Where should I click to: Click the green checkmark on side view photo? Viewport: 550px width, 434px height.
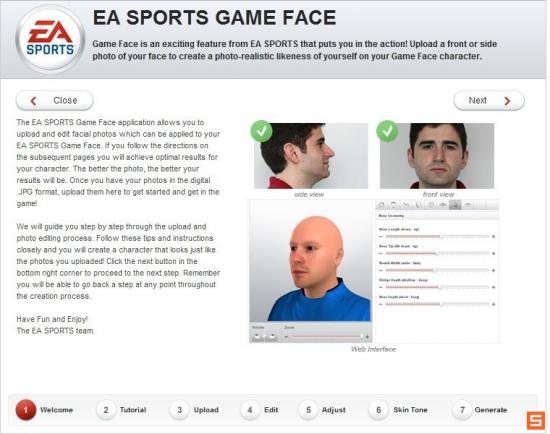click(261, 131)
